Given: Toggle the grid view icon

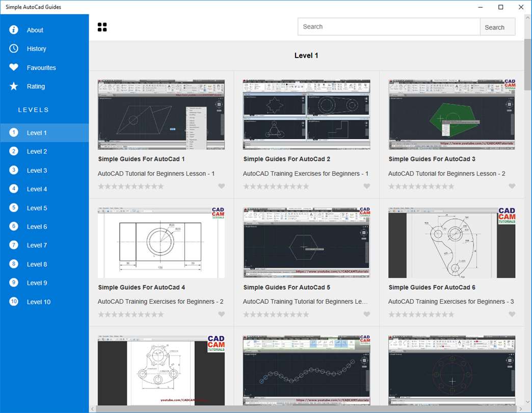Looking at the screenshot, I should click(102, 27).
